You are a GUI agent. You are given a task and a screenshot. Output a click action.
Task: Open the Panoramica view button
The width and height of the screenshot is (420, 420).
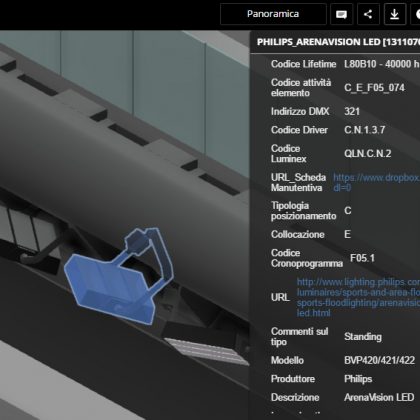coord(273,14)
